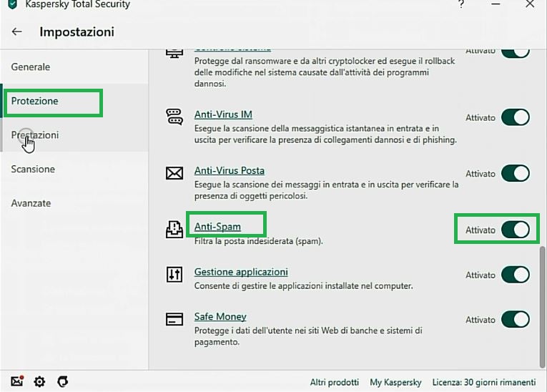Toggle the Anti-Virus IM switch
Viewport: 547px width, 392px height.
(516, 117)
